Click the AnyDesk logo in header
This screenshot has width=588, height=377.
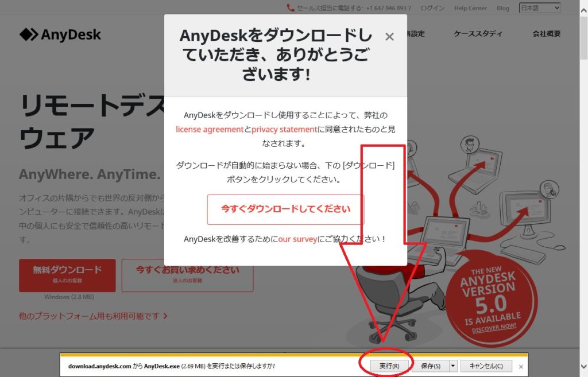point(60,34)
